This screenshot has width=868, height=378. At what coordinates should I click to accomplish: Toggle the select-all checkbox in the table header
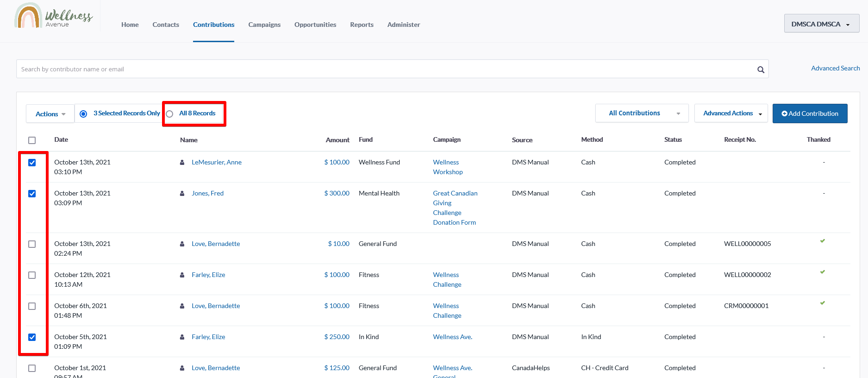click(x=32, y=140)
